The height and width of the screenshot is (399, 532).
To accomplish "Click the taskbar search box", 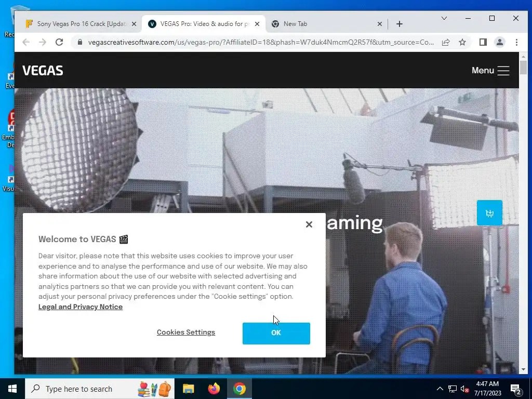I will [x=100, y=389].
